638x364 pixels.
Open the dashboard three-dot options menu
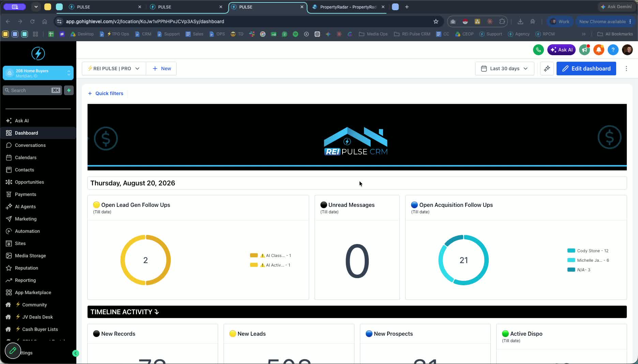pyautogui.click(x=626, y=69)
